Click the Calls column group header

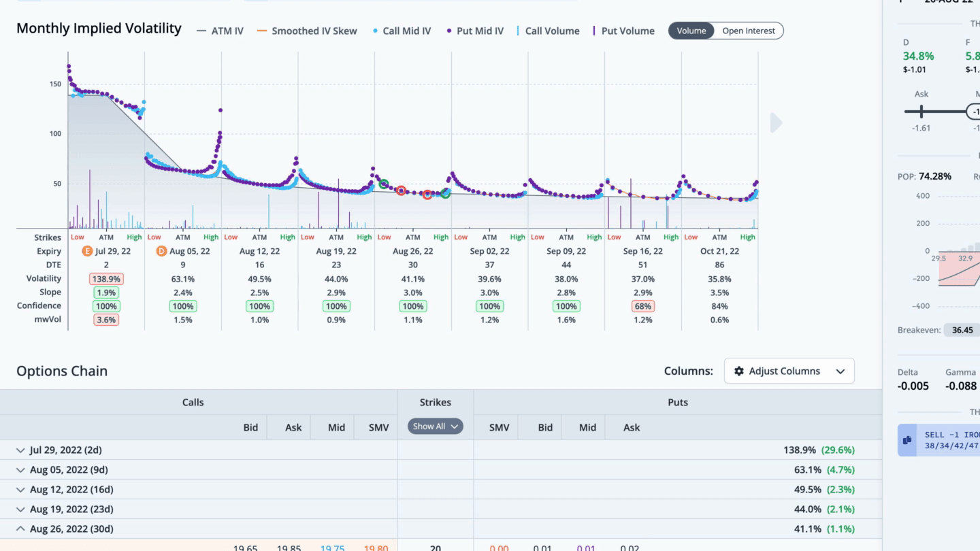point(193,403)
